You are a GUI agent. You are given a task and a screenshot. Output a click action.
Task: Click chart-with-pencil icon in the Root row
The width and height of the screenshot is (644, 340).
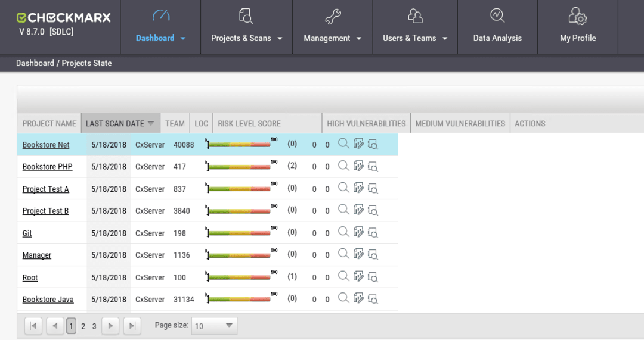tap(358, 276)
